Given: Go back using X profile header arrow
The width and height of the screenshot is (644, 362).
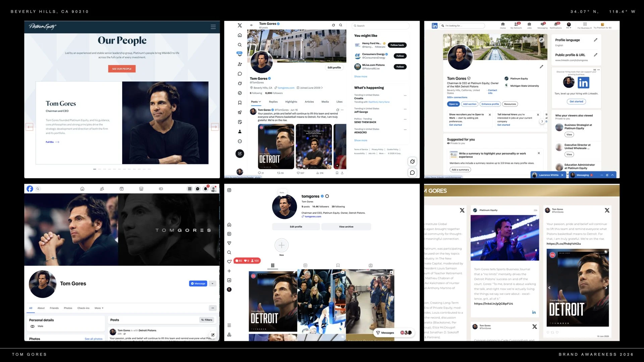Looking at the screenshot, I should (252, 25).
